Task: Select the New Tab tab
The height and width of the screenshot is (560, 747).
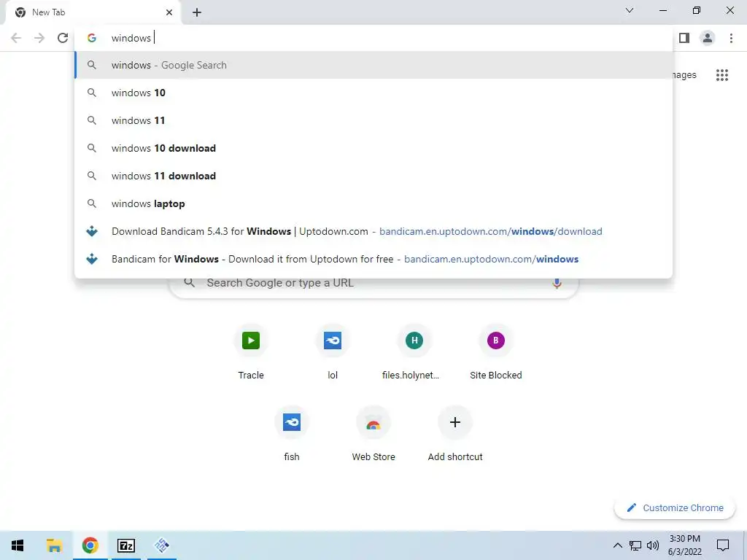Action: 93,12
